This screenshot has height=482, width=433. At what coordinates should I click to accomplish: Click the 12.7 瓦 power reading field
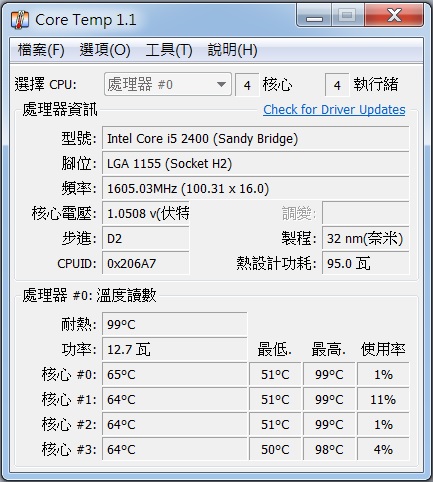174,349
